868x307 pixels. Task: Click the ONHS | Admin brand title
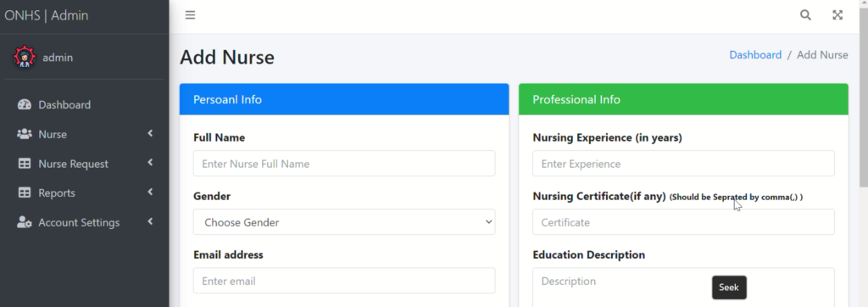coord(47,15)
